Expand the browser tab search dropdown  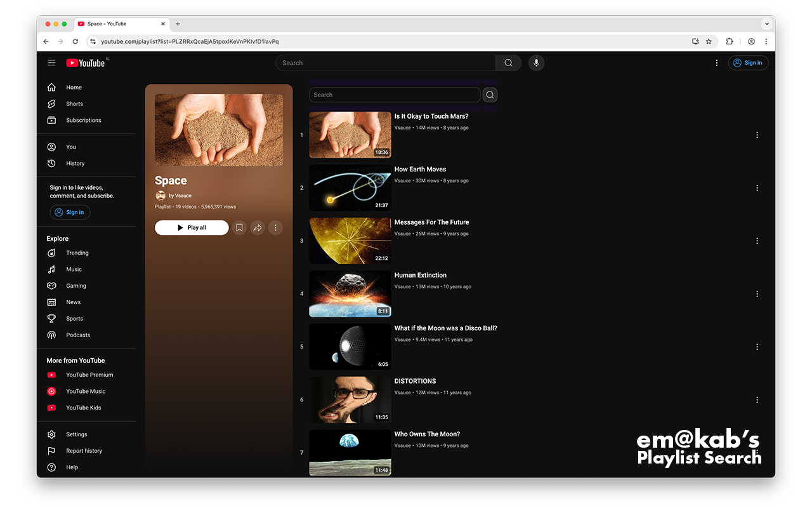coord(766,23)
